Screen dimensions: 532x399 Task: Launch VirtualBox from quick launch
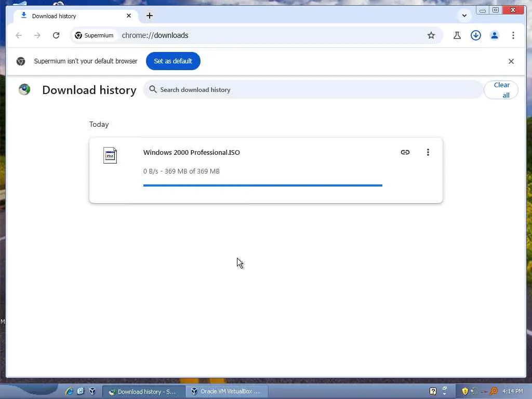click(x=92, y=391)
